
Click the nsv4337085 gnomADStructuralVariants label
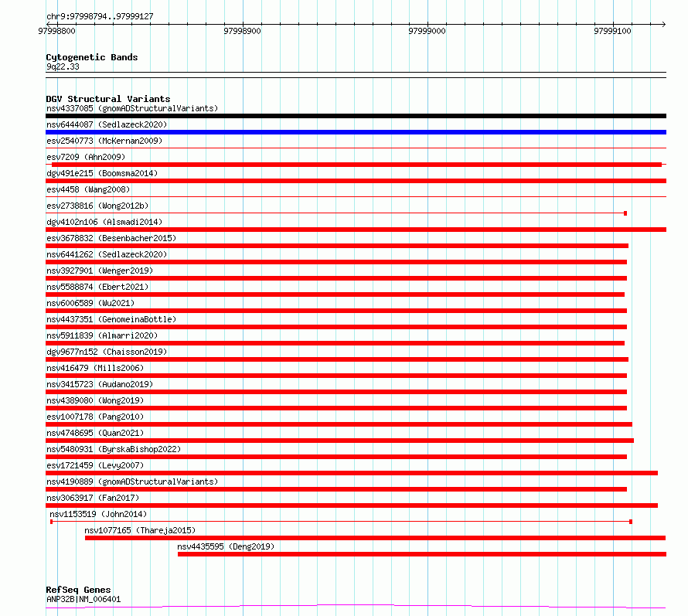[x=132, y=108]
